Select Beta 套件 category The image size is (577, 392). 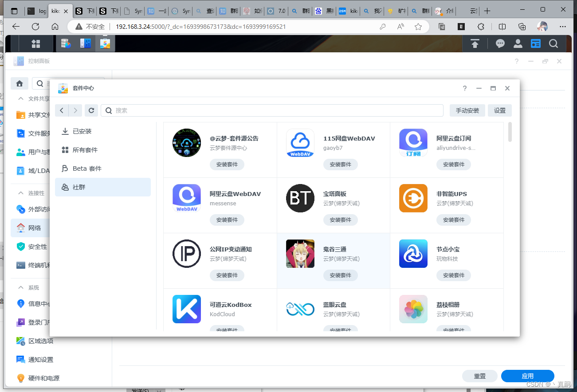click(103, 169)
